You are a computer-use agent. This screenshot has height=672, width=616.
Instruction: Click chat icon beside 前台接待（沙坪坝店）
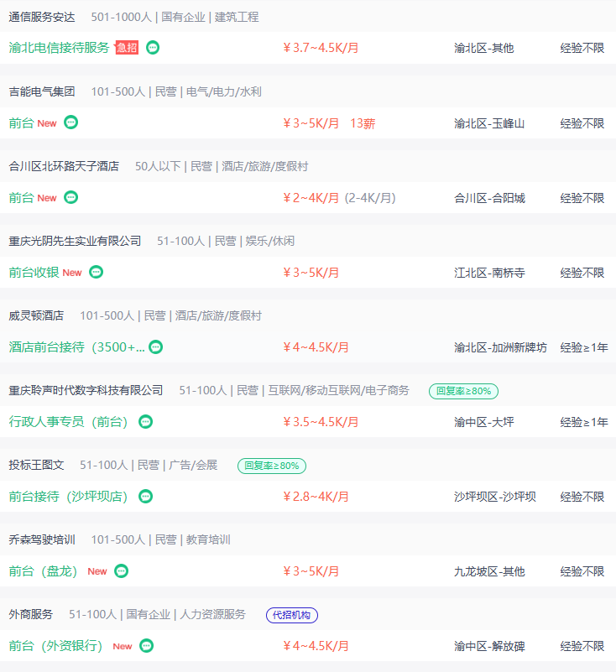[146, 496]
